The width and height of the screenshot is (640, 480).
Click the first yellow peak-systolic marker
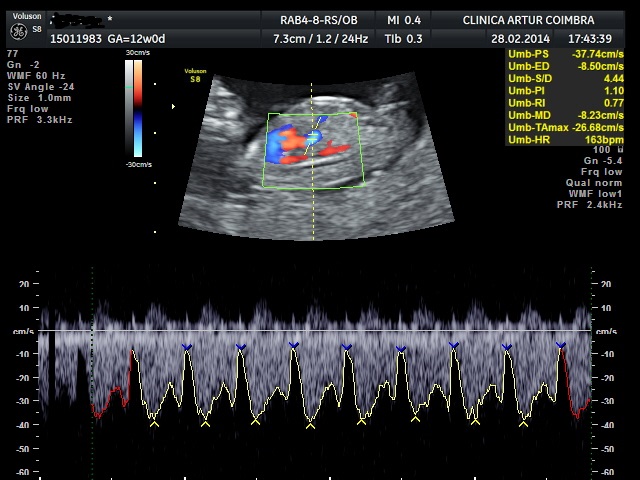tap(154, 424)
